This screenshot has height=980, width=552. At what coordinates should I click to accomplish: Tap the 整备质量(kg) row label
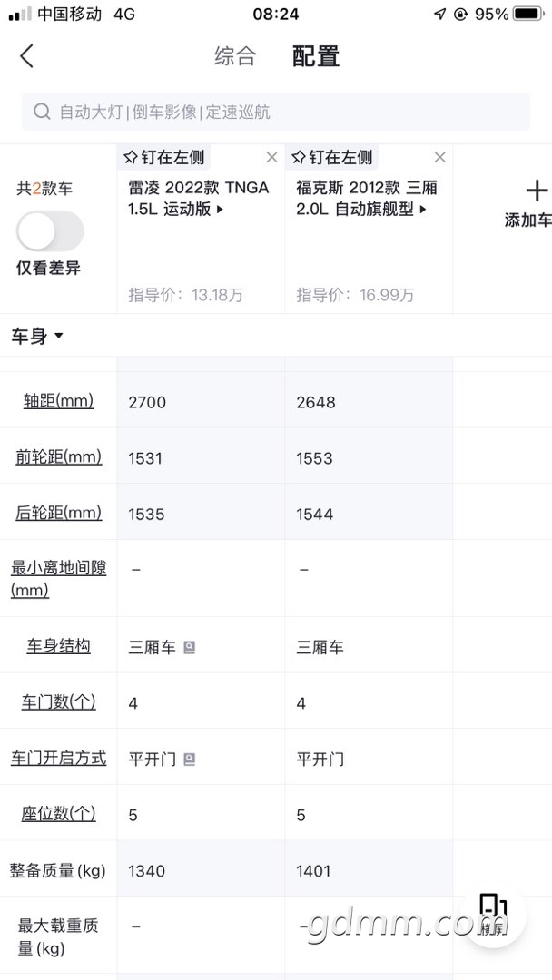click(58, 870)
